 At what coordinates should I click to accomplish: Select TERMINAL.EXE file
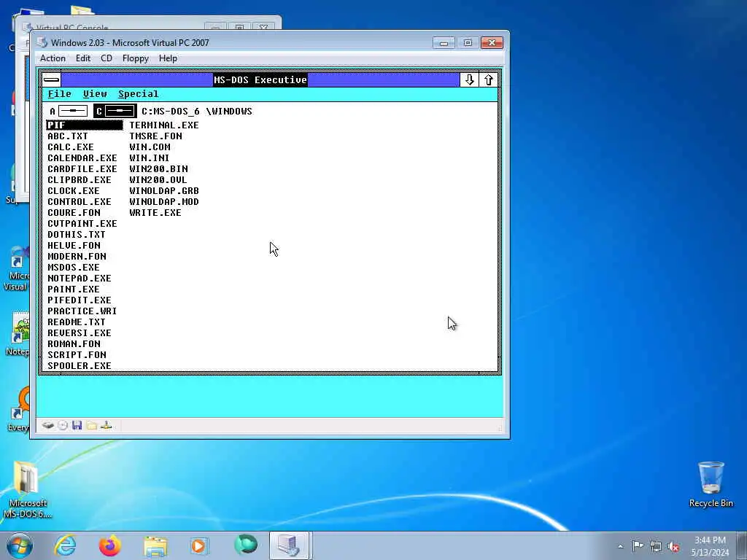(x=164, y=125)
